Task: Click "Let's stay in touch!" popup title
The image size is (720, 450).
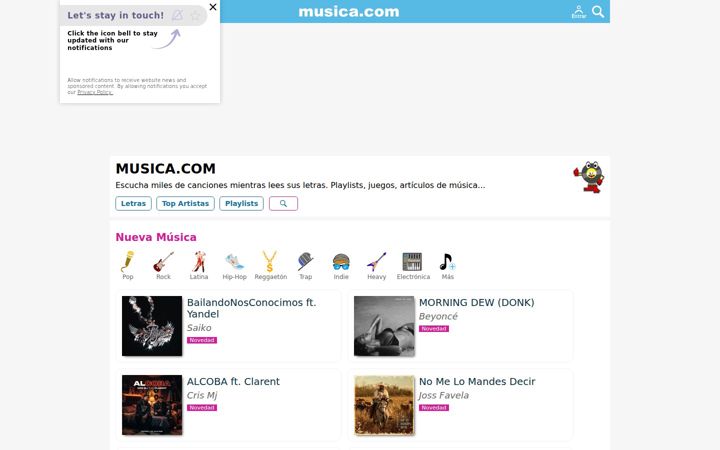Action: [x=116, y=15]
